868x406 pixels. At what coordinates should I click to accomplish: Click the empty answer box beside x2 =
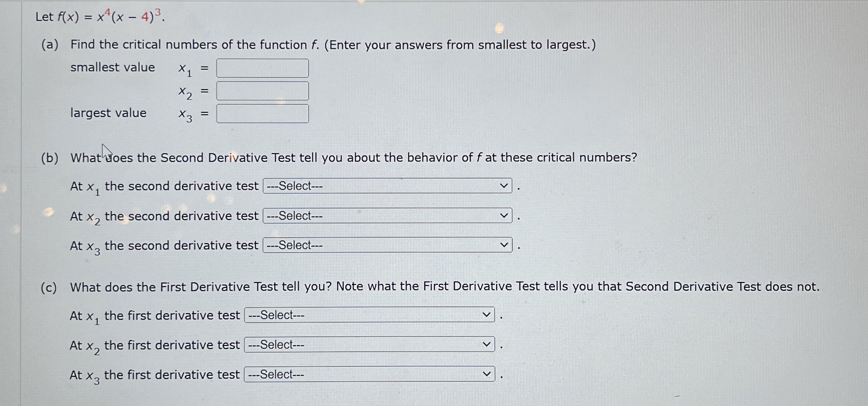(x=262, y=91)
